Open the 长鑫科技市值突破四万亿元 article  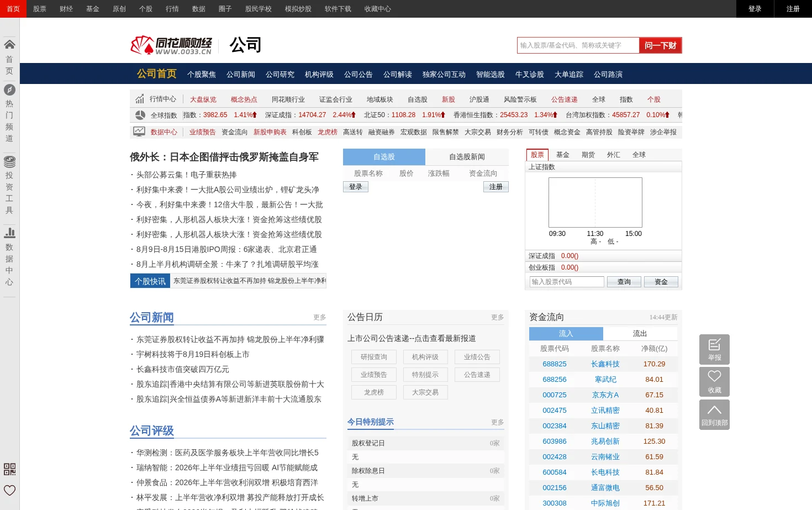(x=183, y=369)
